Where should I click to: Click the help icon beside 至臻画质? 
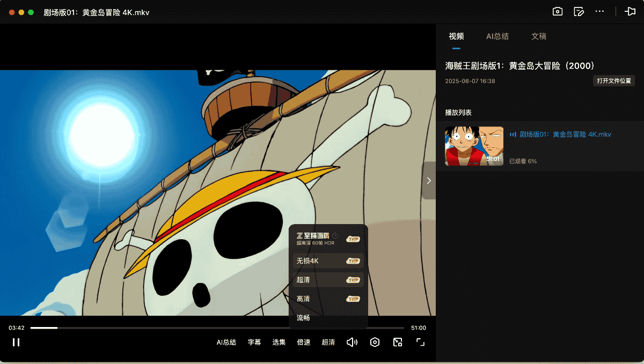click(335, 235)
